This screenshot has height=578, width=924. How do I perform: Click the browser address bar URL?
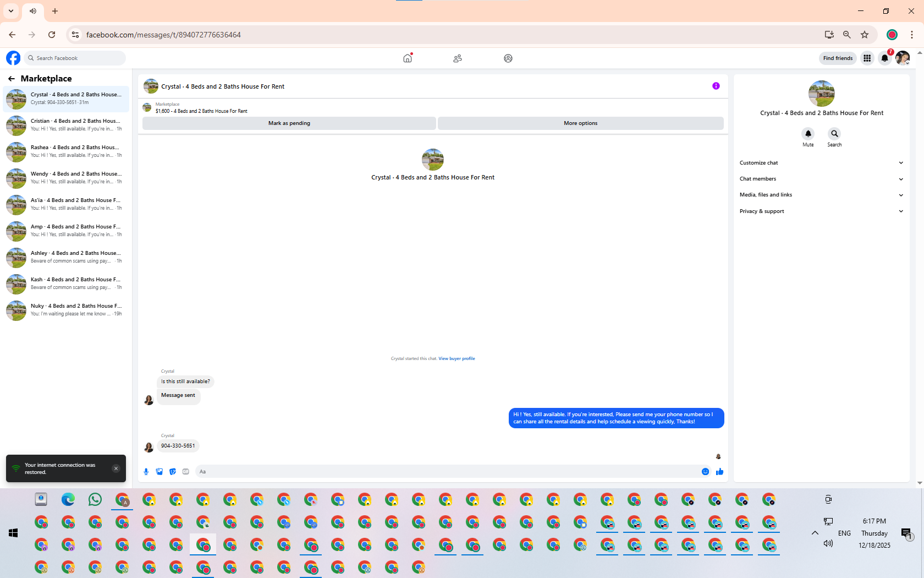click(163, 35)
